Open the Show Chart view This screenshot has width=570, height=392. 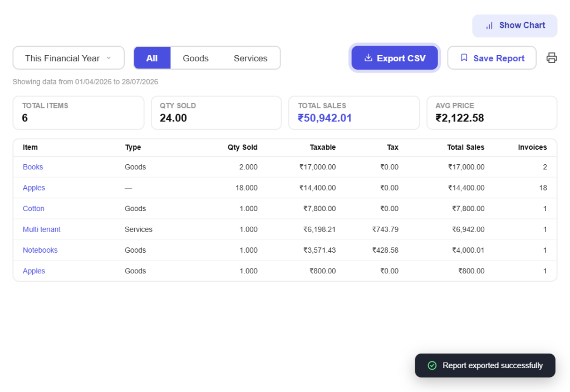click(514, 26)
